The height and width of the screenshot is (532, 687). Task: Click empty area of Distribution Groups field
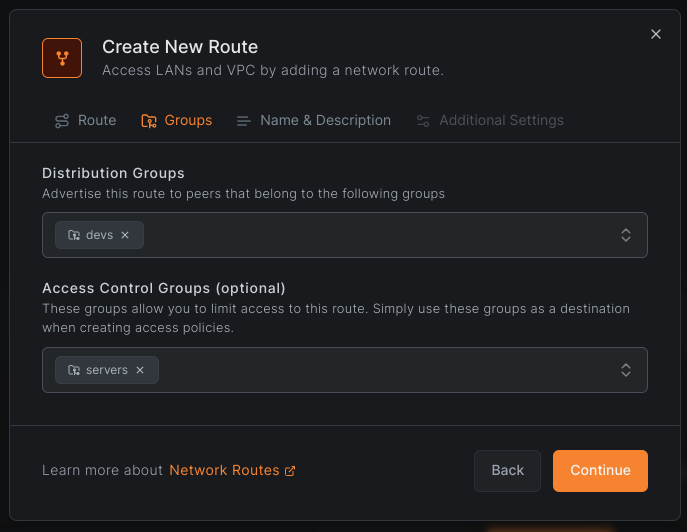(380, 235)
